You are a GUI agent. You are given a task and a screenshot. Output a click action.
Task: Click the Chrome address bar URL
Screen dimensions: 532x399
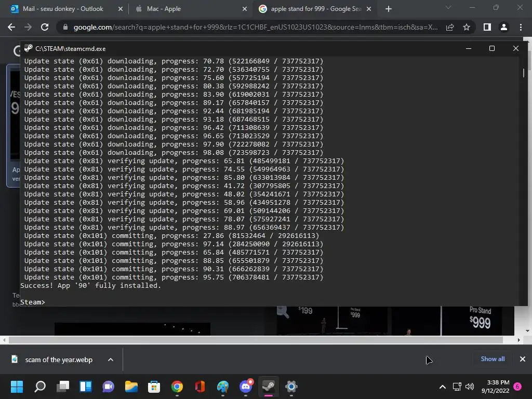(x=256, y=27)
